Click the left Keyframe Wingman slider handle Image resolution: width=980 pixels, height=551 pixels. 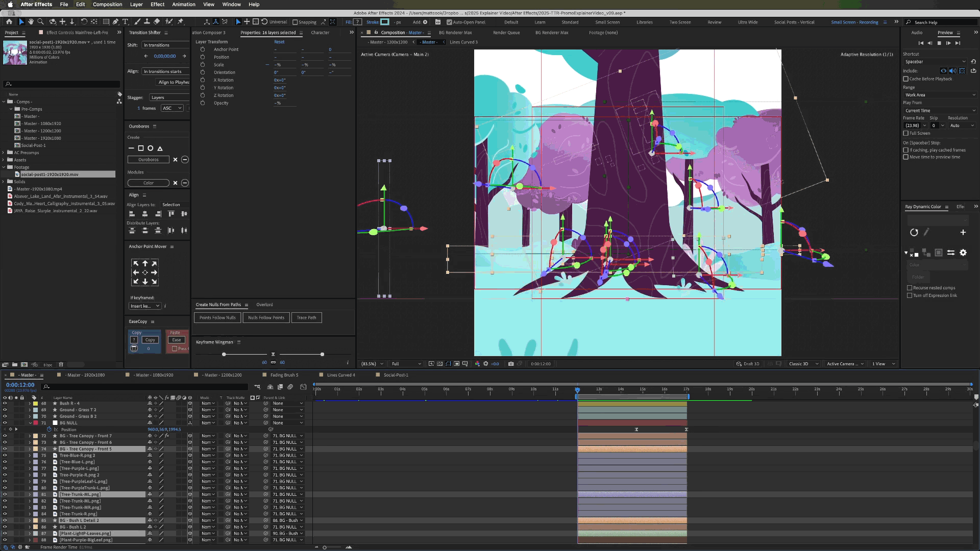tap(224, 354)
